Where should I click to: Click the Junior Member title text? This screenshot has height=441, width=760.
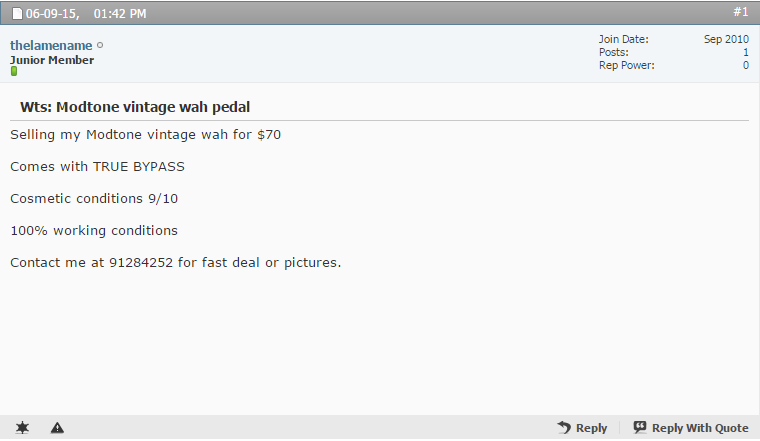coord(52,60)
